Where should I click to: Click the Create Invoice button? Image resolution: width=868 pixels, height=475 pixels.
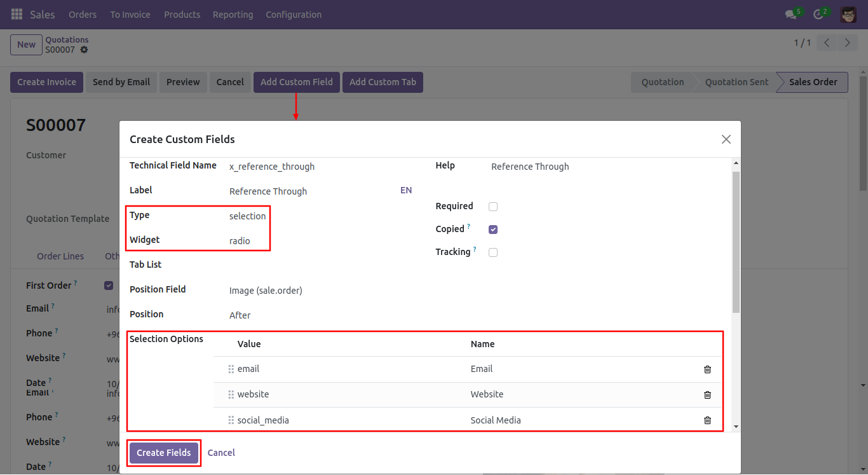click(x=46, y=82)
